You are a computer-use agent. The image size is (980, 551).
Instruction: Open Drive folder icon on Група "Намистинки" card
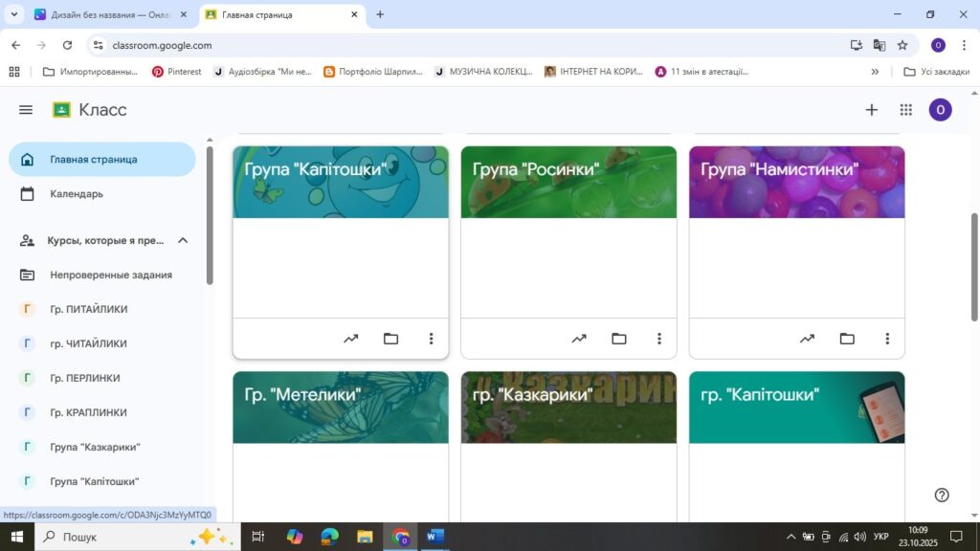click(x=847, y=339)
